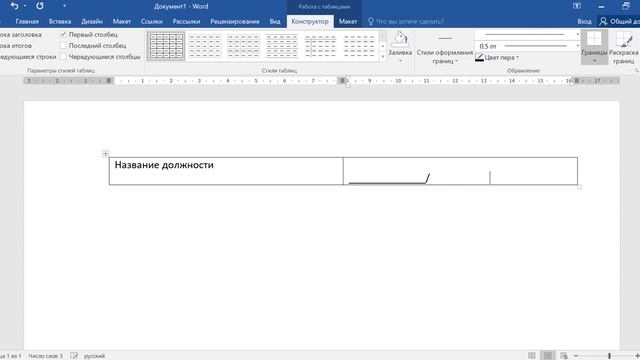This screenshot has width=640, height=360.
Task: Open the Главная tab
Action: click(27, 21)
